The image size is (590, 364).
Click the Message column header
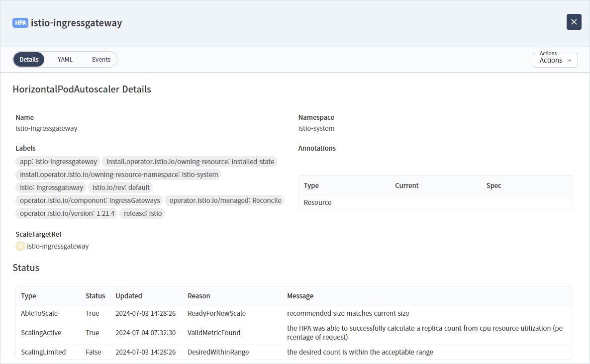click(x=300, y=296)
